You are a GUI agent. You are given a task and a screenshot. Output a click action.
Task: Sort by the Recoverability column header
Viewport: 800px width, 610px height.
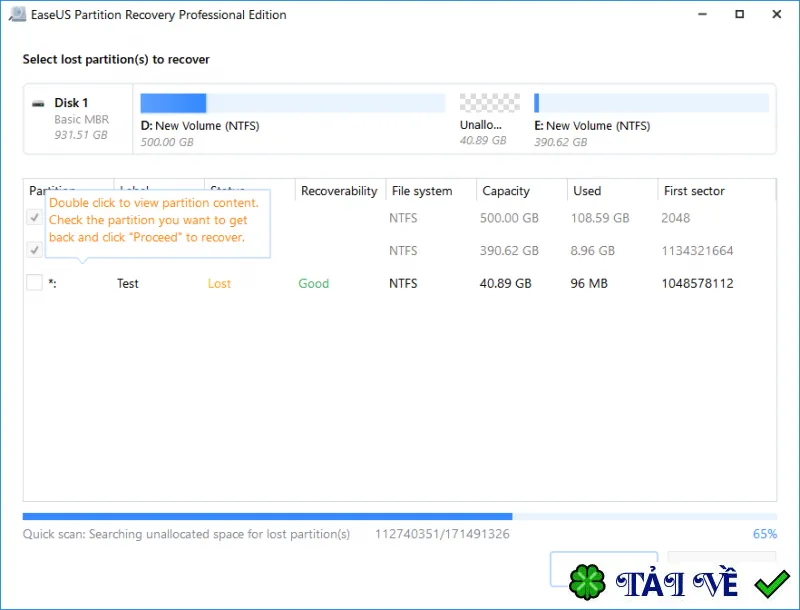click(x=340, y=191)
